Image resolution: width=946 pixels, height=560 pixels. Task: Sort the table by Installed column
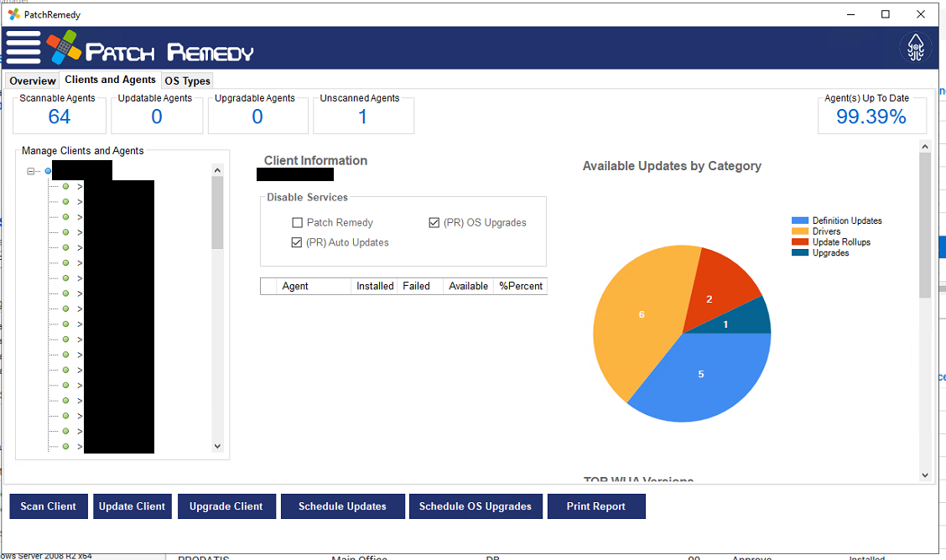pyautogui.click(x=375, y=287)
